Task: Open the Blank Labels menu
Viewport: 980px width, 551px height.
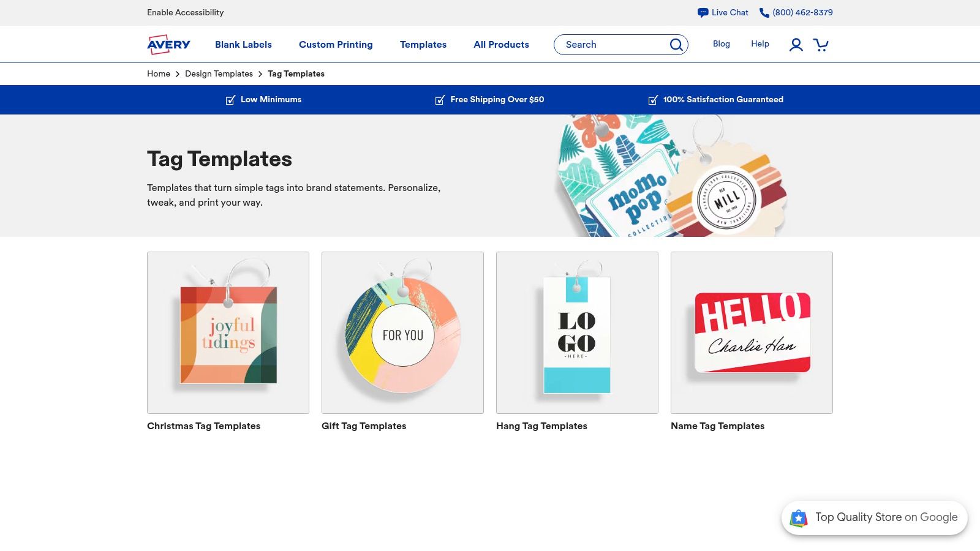Action: [x=243, y=45]
